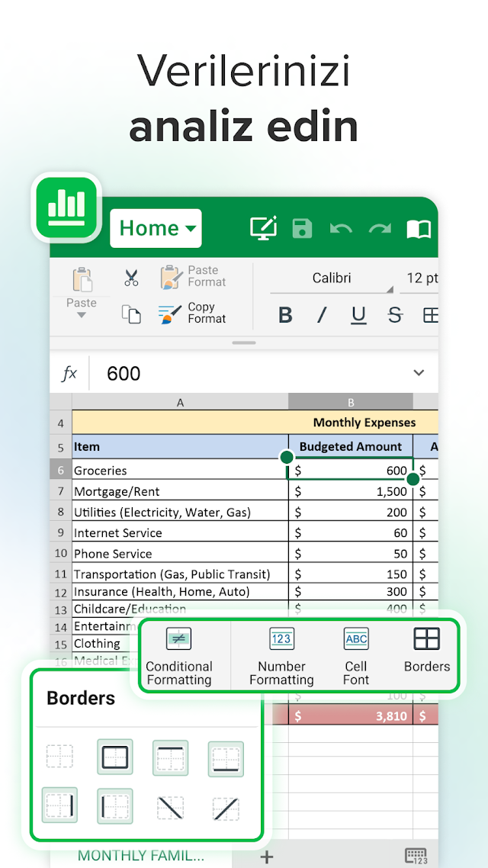The image size is (488, 868).
Task: Select row 6 header
Action: (61, 471)
